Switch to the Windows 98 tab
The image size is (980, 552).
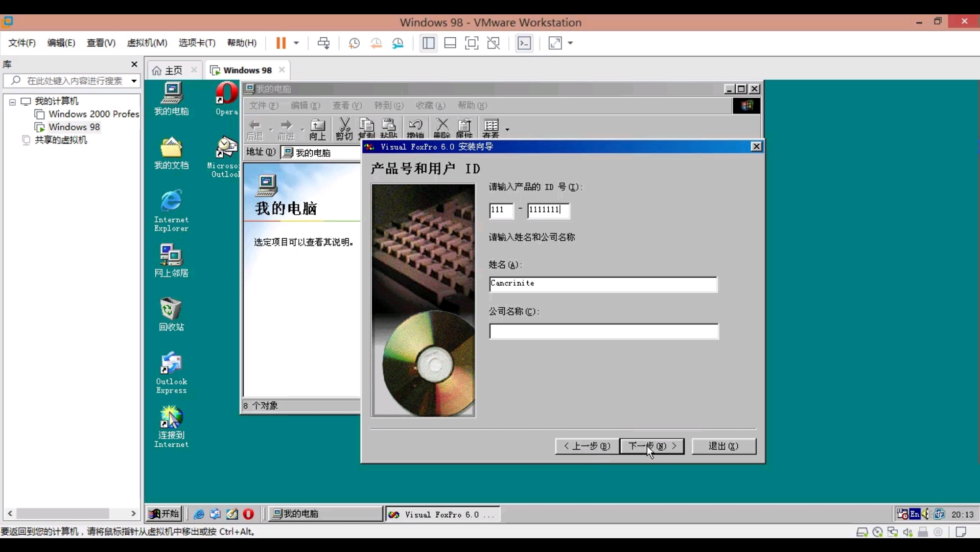tap(247, 70)
